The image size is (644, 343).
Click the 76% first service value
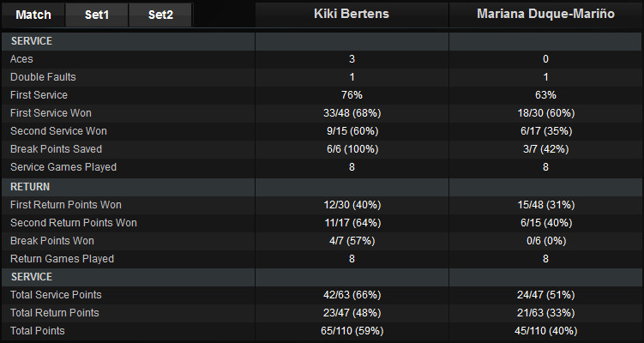click(x=352, y=95)
